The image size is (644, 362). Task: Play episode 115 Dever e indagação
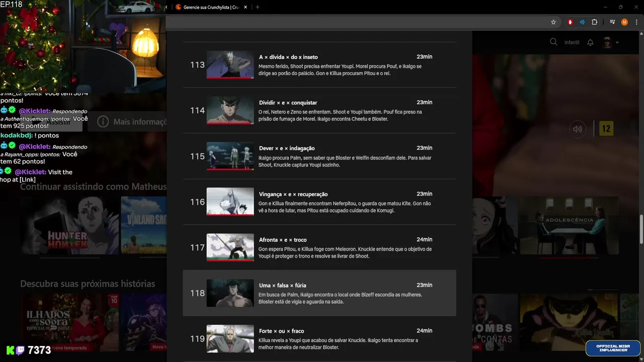pyautogui.click(x=319, y=156)
